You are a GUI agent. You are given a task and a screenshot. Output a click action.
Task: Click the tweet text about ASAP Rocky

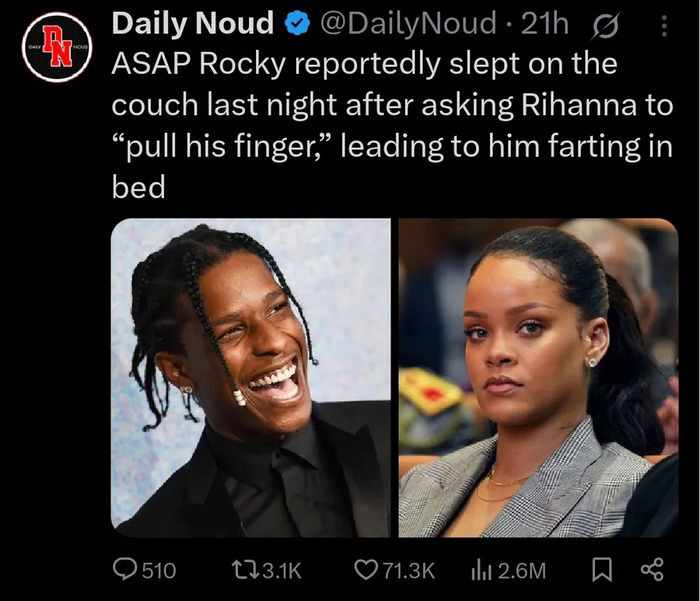pos(392,125)
